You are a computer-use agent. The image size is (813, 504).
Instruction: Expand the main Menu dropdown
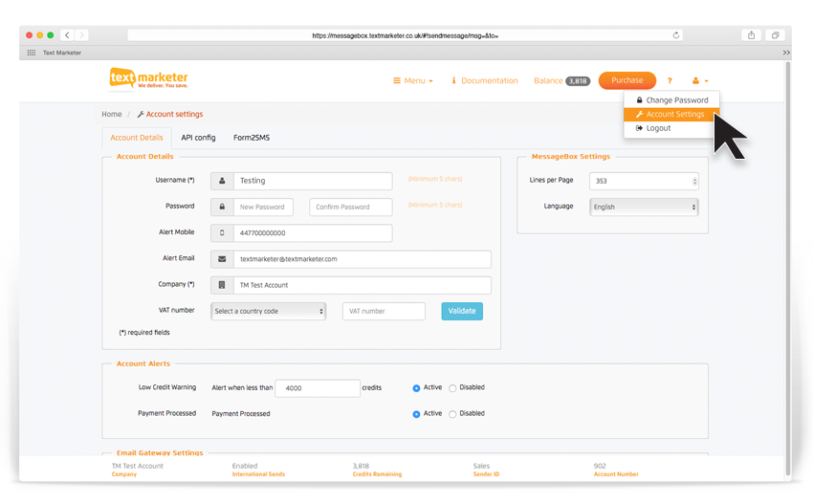coord(413,81)
